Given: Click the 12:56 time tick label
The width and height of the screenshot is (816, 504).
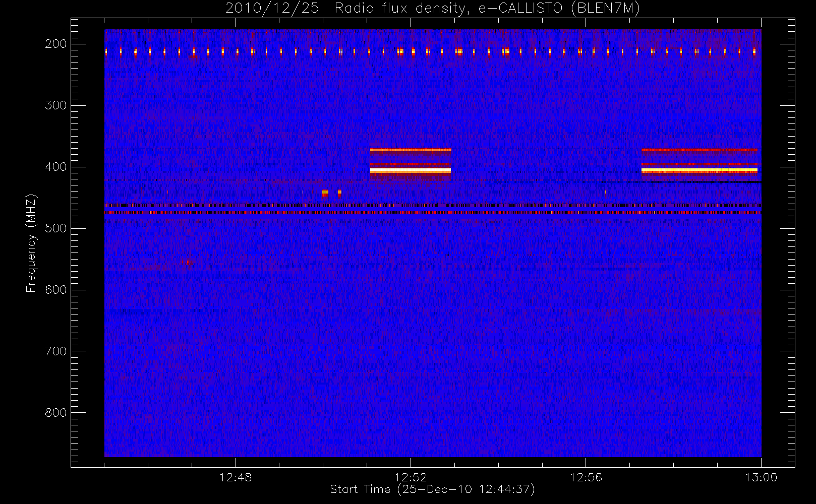Looking at the screenshot, I should tap(586, 477).
